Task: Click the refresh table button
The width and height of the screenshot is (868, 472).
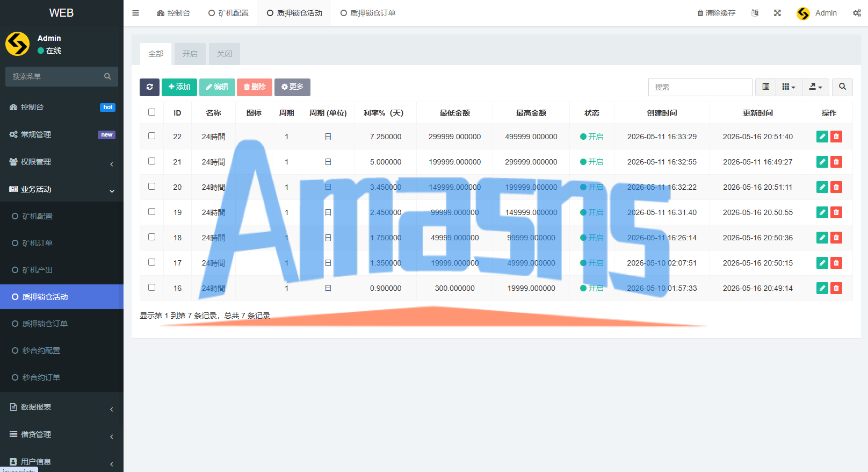Action: (x=149, y=87)
